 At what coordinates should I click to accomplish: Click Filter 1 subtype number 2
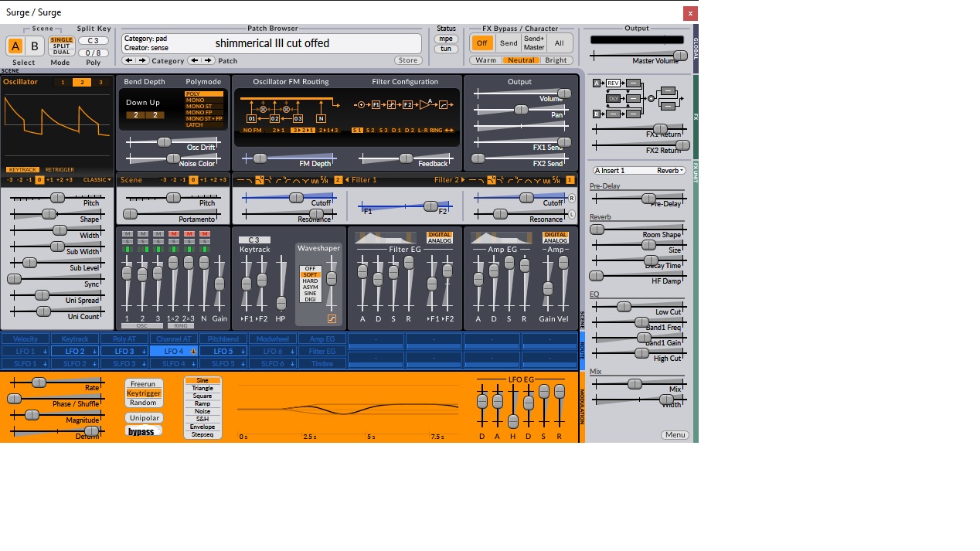click(339, 180)
